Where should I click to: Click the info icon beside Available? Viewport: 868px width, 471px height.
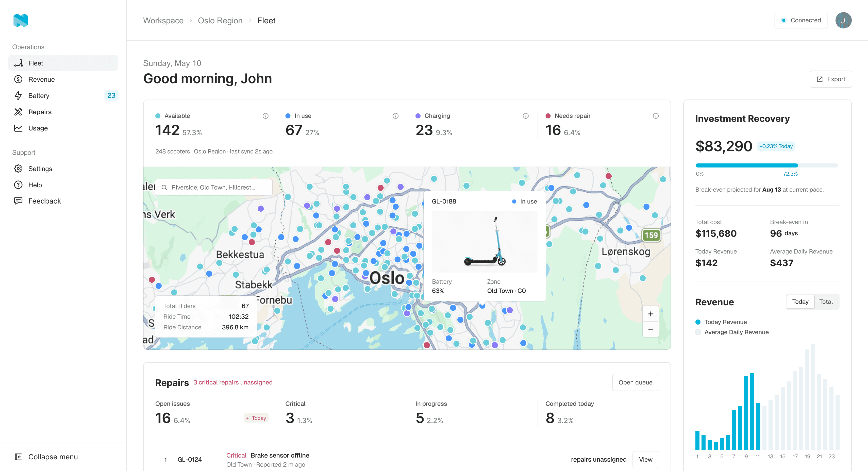pyautogui.click(x=265, y=116)
